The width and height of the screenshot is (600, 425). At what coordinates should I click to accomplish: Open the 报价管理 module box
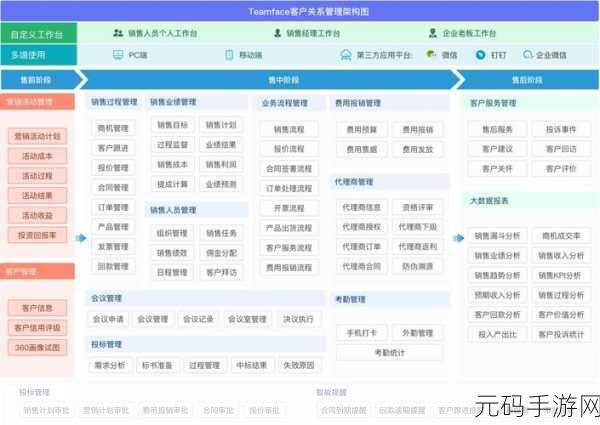tap(113, 168)
